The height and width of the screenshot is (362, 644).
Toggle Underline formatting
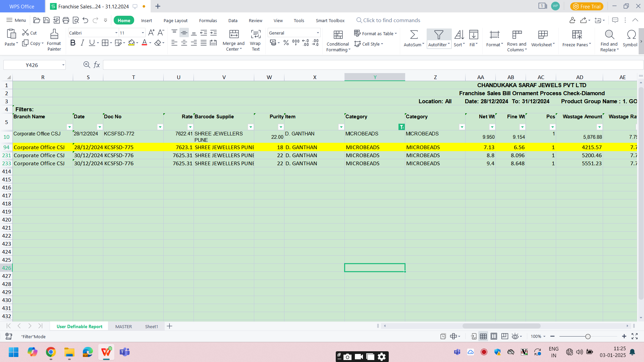pos(92,43)
